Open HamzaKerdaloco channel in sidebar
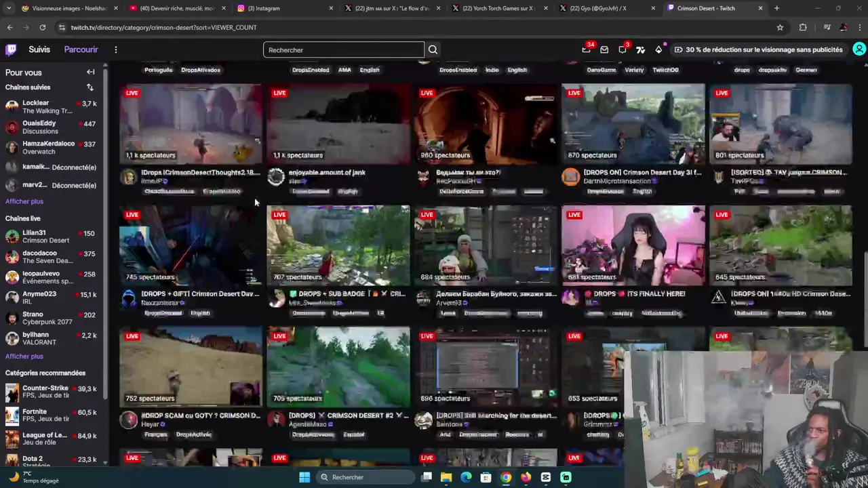The width and height of the screenshot is (868, 488). coord(52,148)
